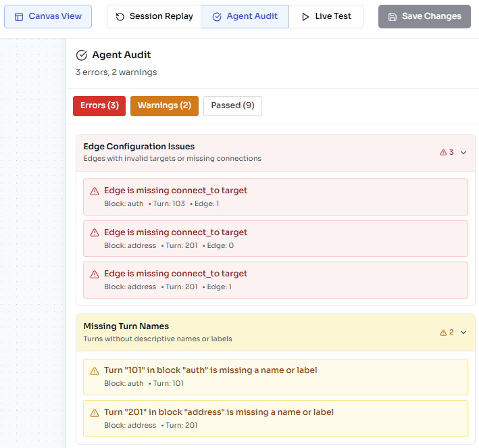
Task: Collapse the Missing Turn Names section
Action: [x=463, y=332]
